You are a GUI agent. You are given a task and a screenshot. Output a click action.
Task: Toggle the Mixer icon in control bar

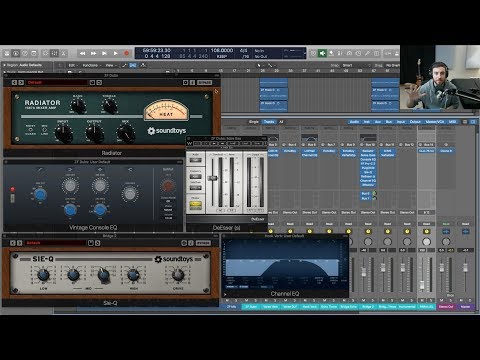pyautogui.click(x=55, y=53)
